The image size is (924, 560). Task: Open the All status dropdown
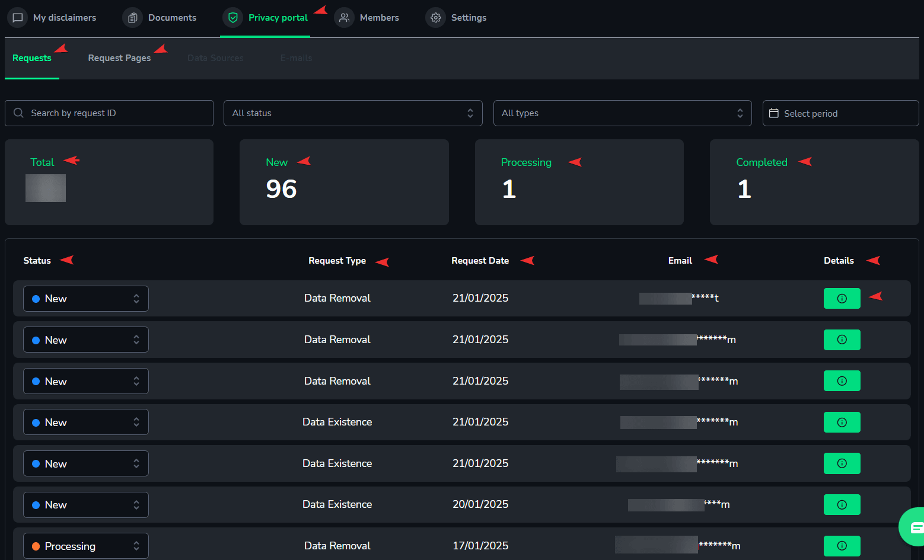353,113
